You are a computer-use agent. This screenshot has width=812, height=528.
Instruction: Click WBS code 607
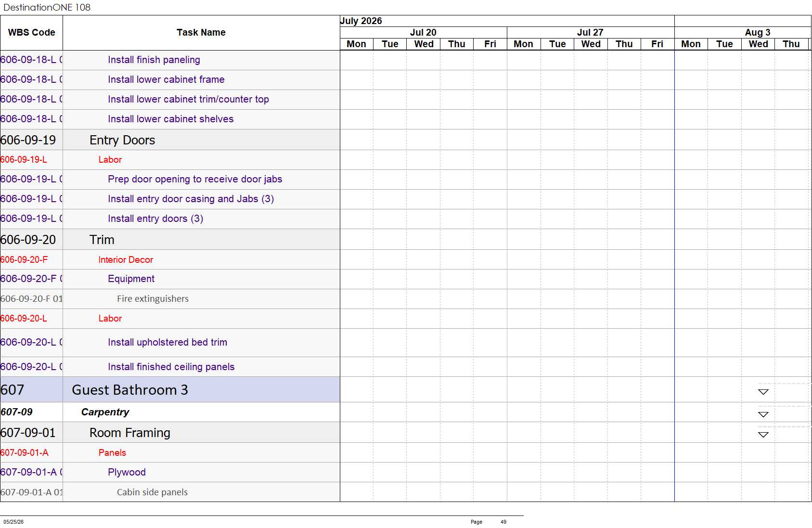coord(13,390)
